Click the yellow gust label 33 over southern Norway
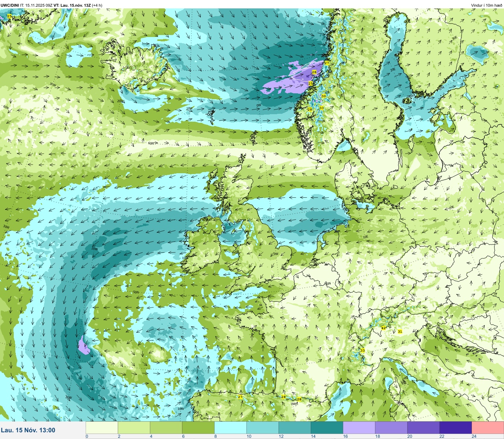Image resolution: width=504 pixels, height=439 pixels. 322,107
